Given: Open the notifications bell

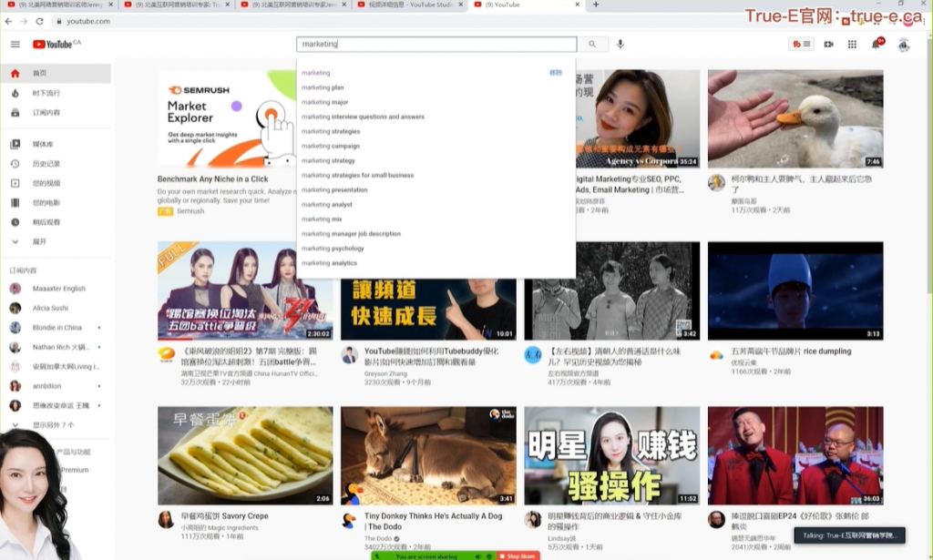Looking at the screenshot, I should tap(876, 44).
